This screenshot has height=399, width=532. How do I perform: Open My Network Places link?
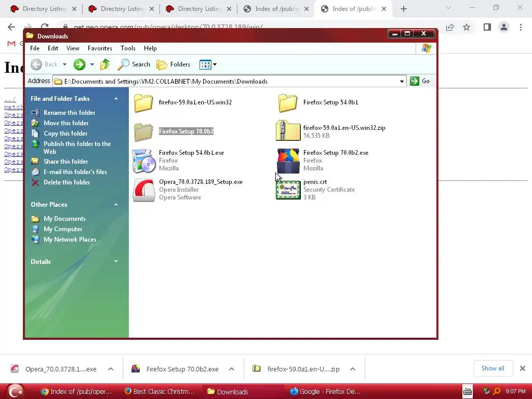coord(70,240)
